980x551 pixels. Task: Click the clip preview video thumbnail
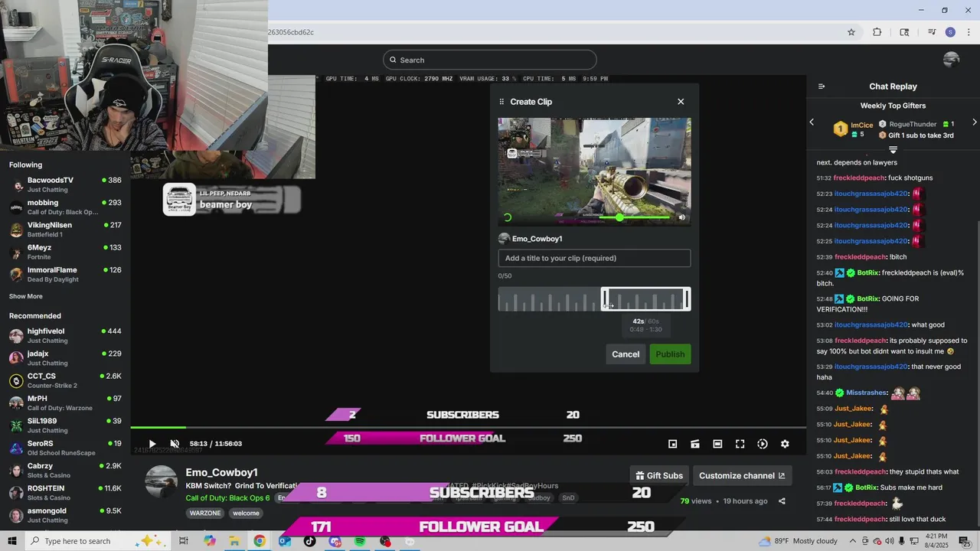(594, 171)
